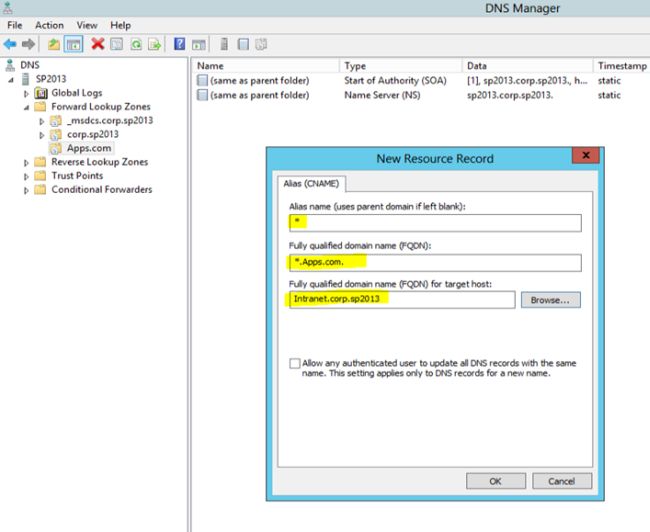Click the gray Forward arrow in toolbar
The width and height of the screenshot is (650, 532).
(x=28, y=44)
